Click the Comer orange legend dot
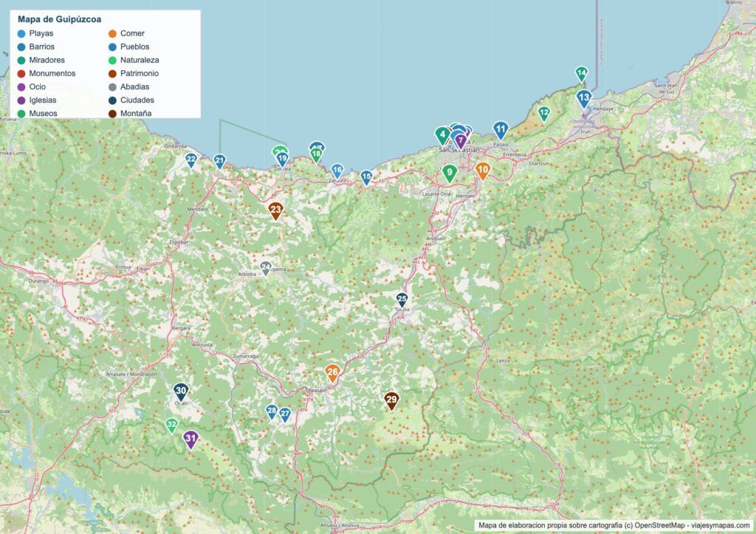The image size is (756, 534). 112,34
